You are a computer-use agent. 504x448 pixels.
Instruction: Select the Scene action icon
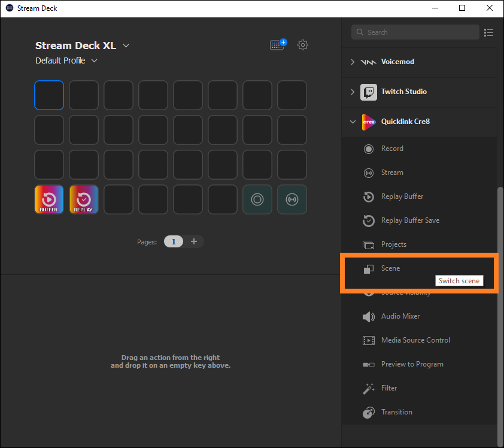[369, 268]
